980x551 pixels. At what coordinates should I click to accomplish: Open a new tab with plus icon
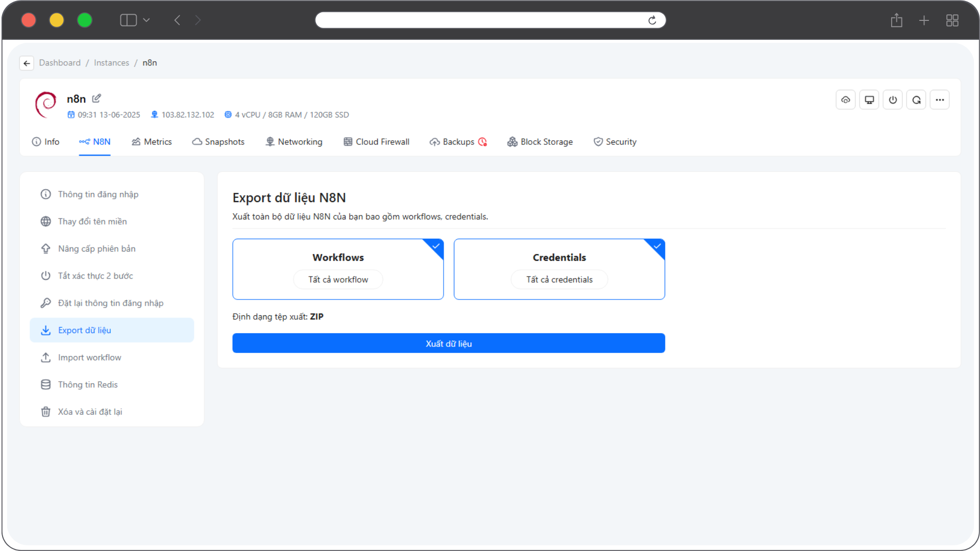[x=924, y=20]
